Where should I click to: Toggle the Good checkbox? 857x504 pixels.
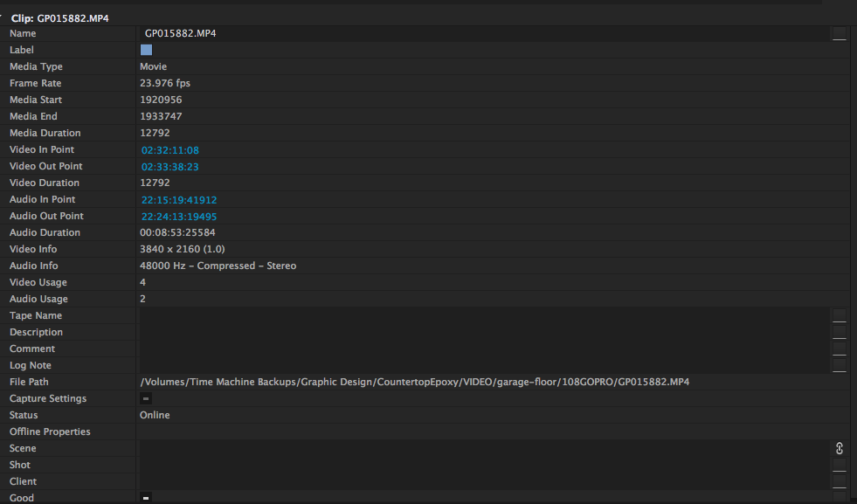click(x=146, y=498)
